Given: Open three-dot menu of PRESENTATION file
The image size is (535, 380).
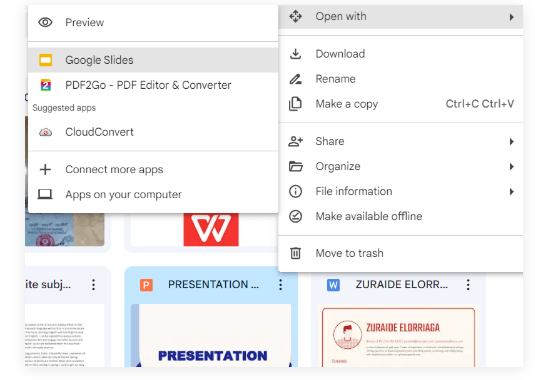Looking at the screenshot, I should (280, 284).
